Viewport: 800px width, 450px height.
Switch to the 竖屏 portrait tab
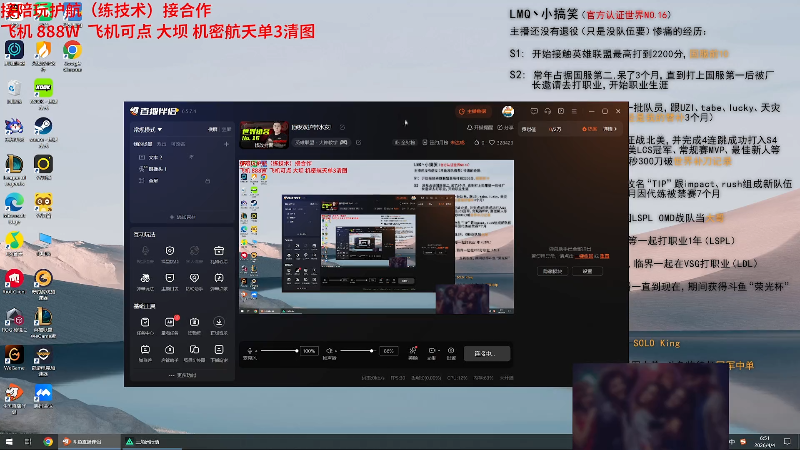(226, 130)
